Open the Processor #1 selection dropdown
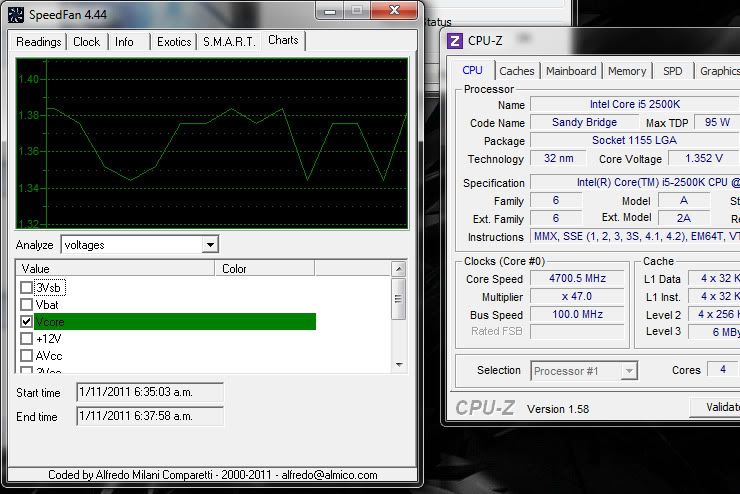The height and width of the screenshot is (494, 740). coord(629,371)
